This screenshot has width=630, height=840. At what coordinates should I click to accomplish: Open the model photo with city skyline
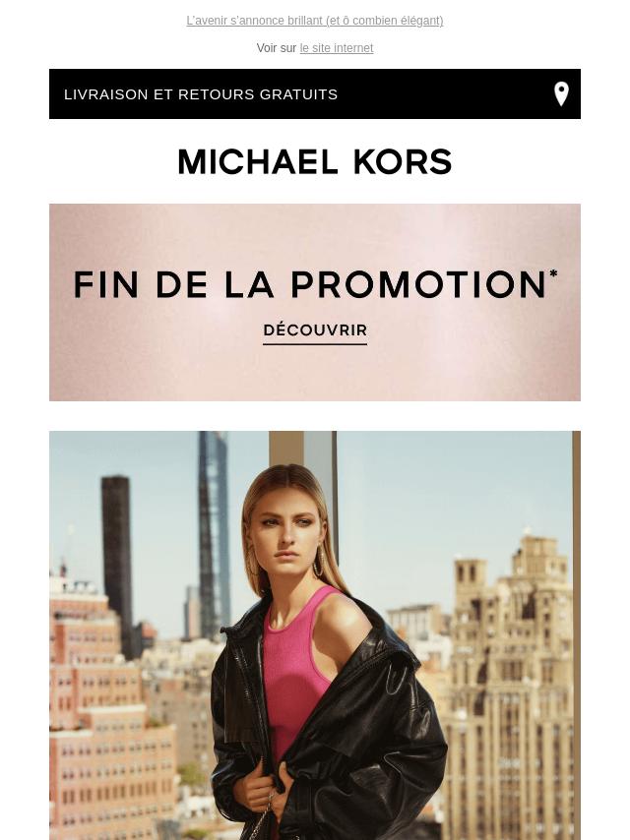pyautogui.click(x=315, y=635)
